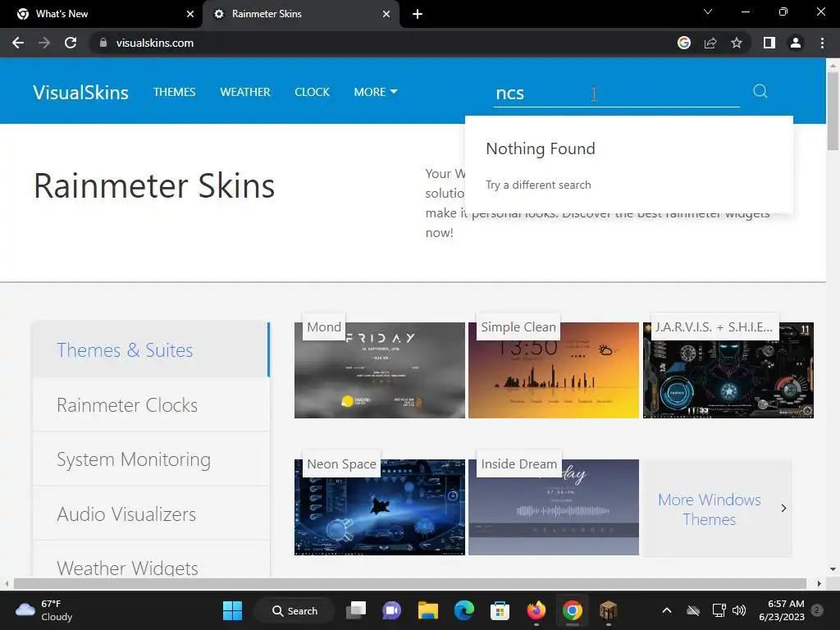Click the horizontal scrollbar at page bottom
Image resolution: width=840 pixels, height=630 pixels.
pyautogui.click(x=410, y=583)
